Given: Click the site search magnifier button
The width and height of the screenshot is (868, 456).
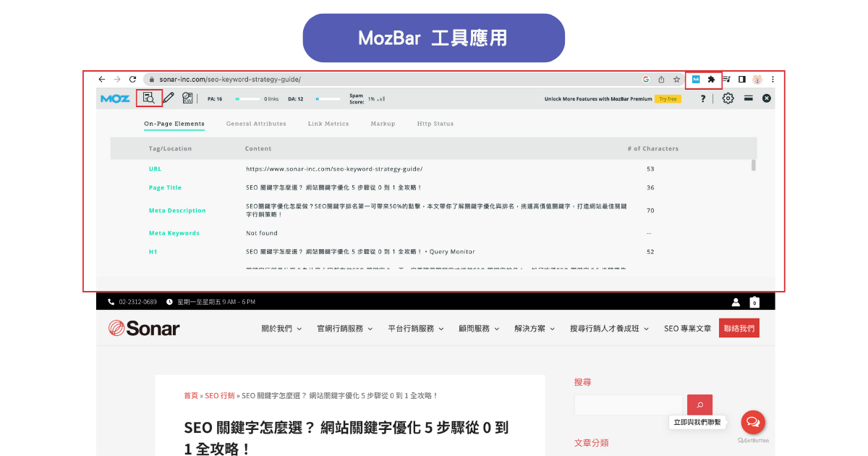Looking at the screenshot, I should [699, 404].
